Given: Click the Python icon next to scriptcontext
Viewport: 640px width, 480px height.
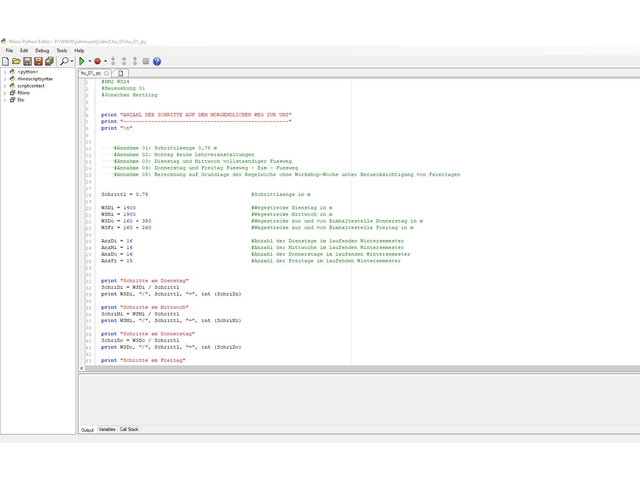Looking at the screenshot, I should coord(12,86).
